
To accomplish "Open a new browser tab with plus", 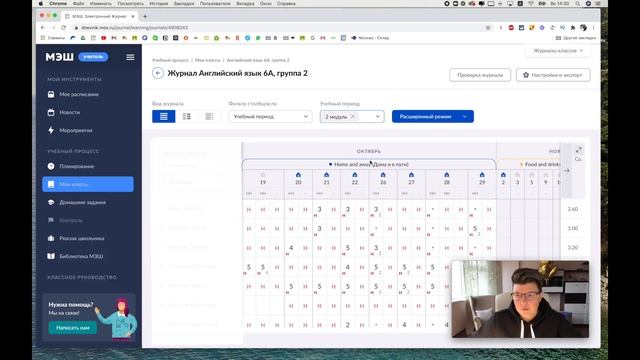I will (145, 16).
